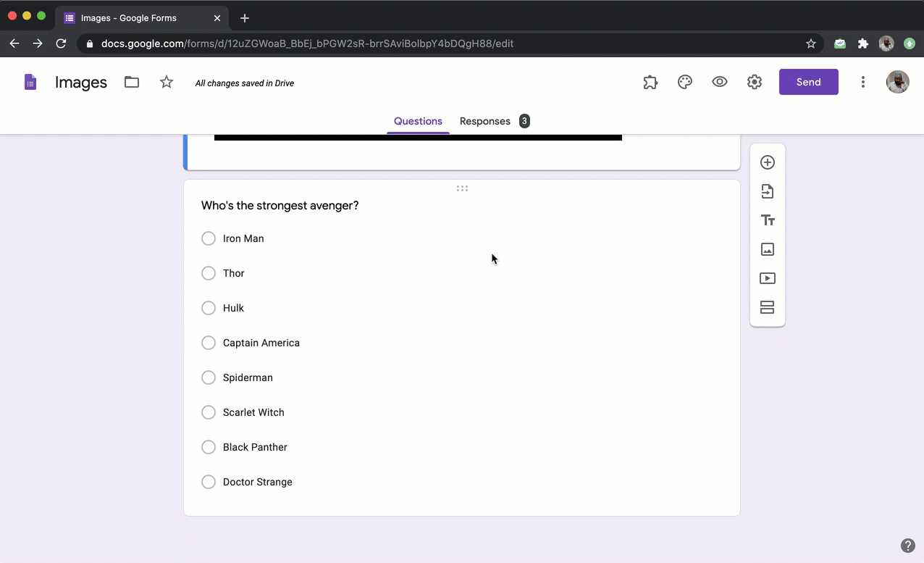Pick the Scarlet Witch radio option

(209, 412)
